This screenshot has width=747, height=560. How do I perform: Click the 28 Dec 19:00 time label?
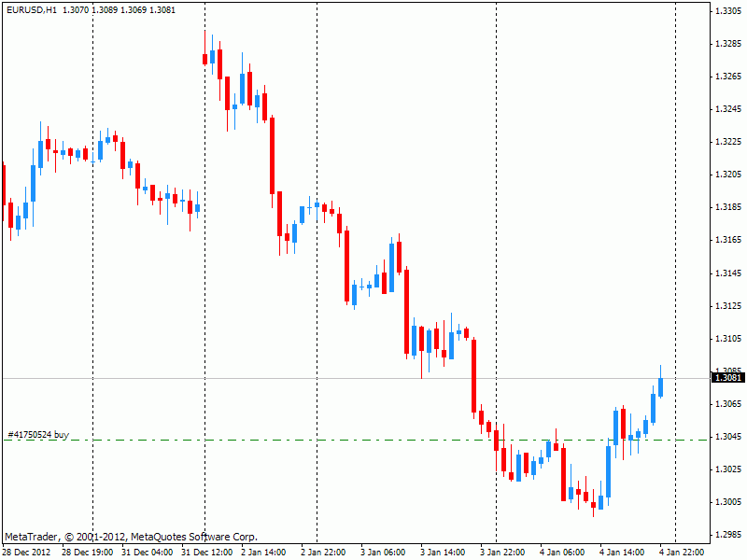pyautogui.click(x=88, y=553)
